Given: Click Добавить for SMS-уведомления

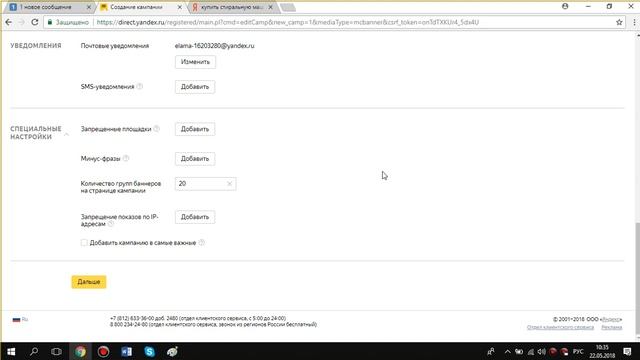Looking at the screenshot, I should pos(195,87).
